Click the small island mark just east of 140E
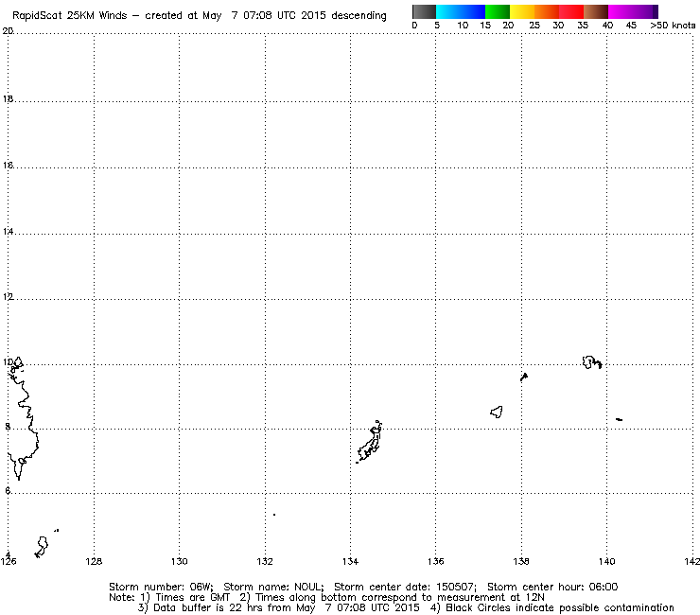 click(x=619, y=419)
